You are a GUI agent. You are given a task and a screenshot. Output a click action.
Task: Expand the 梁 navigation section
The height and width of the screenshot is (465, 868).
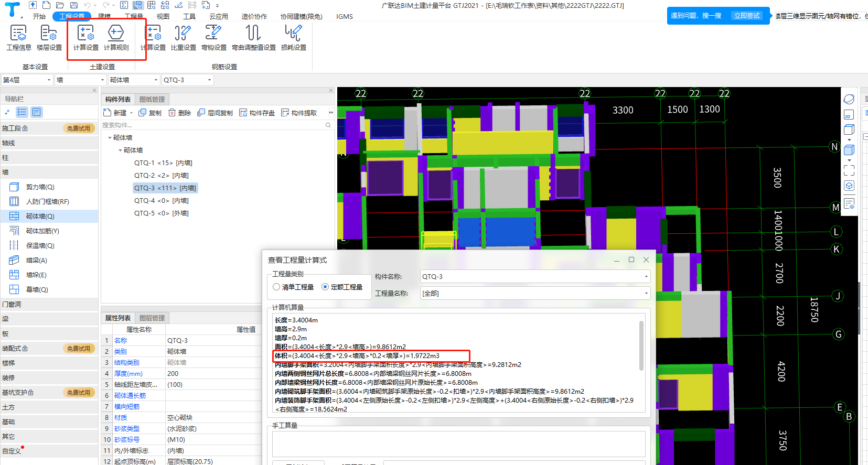coord(49,319)
